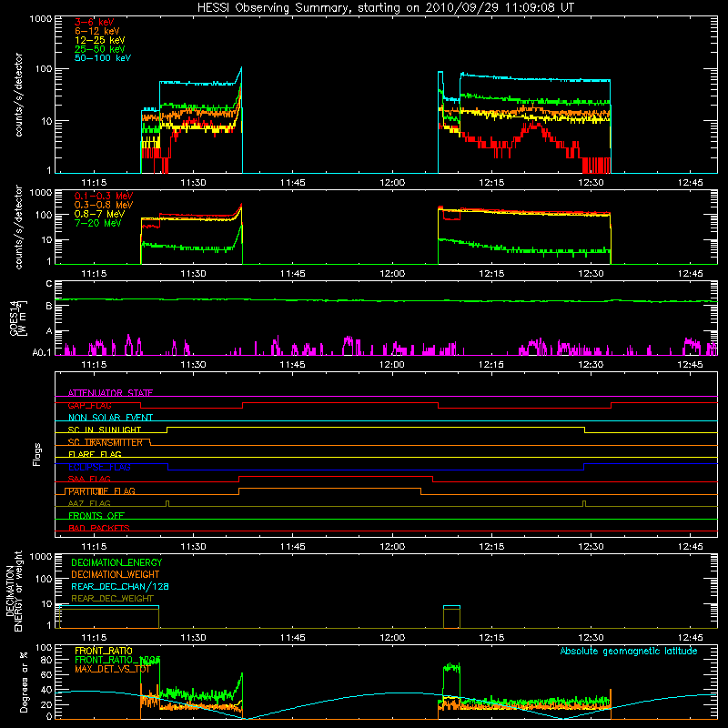
Task: Click the SAA_FLAG red step line rise
Action: (x=238, y=480)
